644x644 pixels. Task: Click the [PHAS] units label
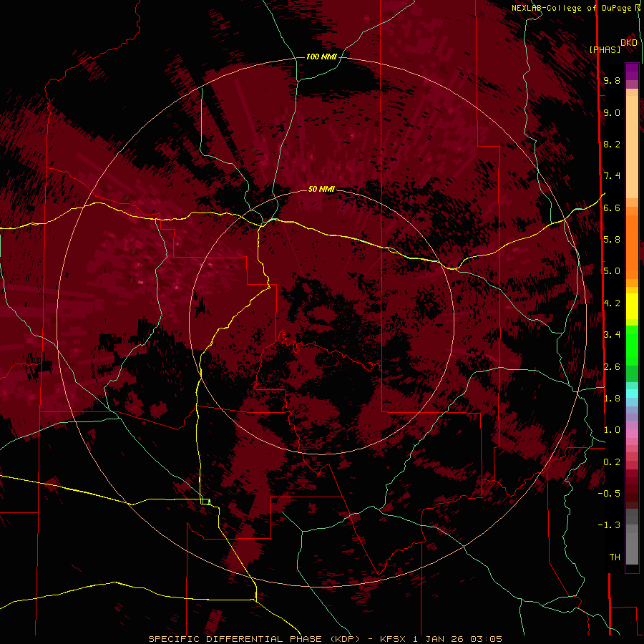click(x=605, y=49)
